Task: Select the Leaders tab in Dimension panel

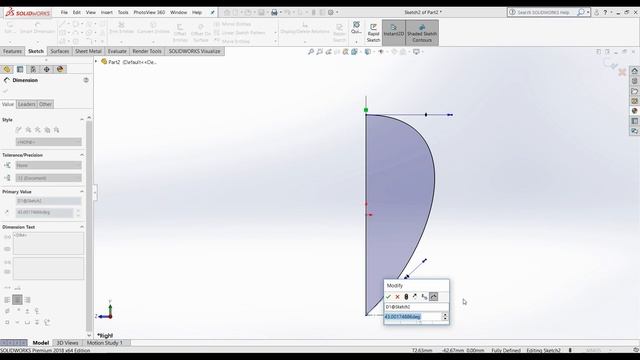Action: point(27,104)
